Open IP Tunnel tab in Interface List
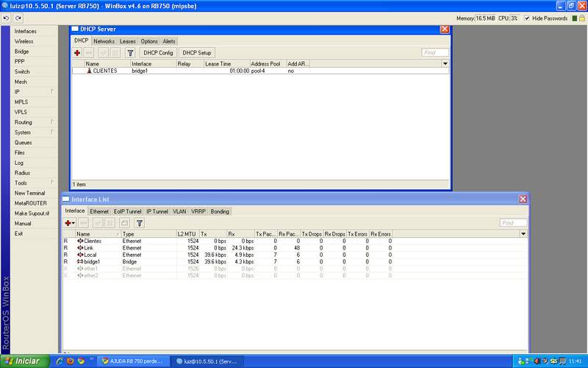 tap(157, 211)
